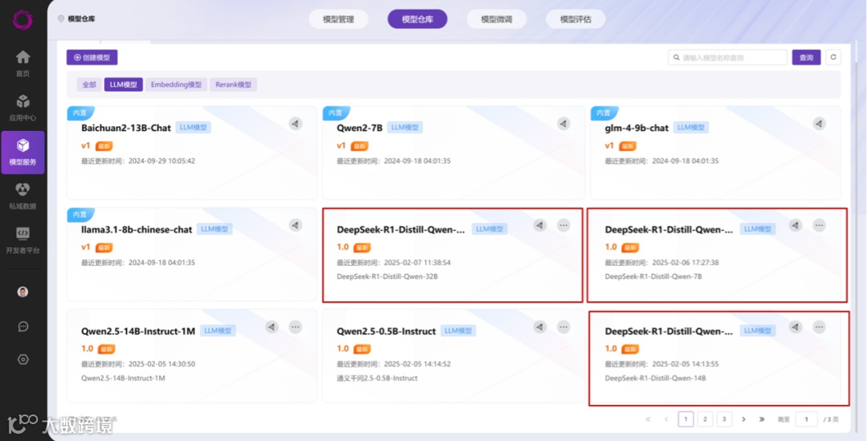
Task: Click the deploy icon on Qwen2-7B card
Action: pyautogui.click(x=563, y=124)
